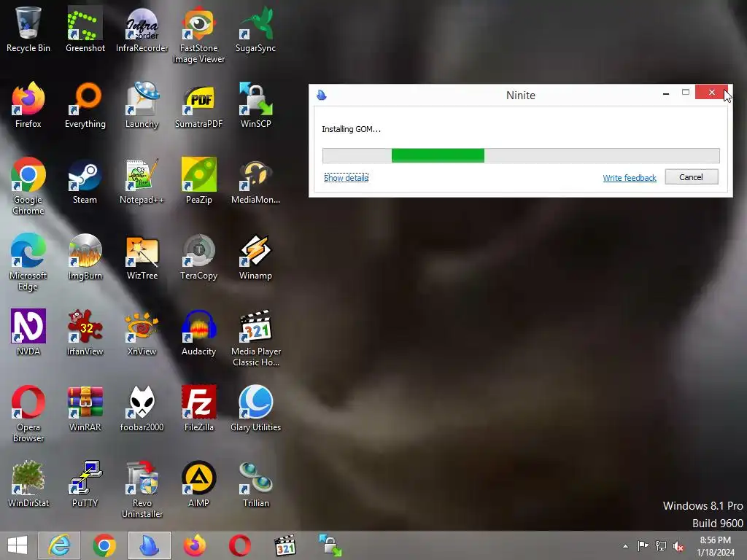Screen dimensions: 747x560
Task: Select the Steam desktop shortcut
Action: (85, 181)
